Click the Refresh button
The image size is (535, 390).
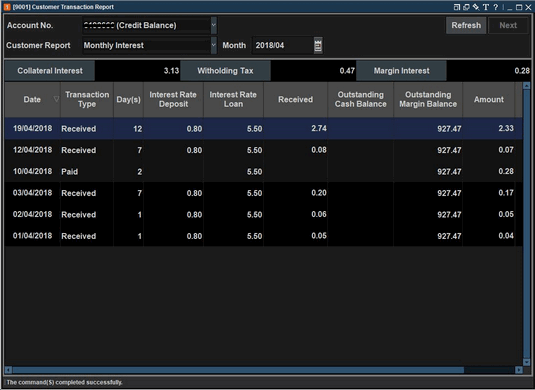point(466,25)
